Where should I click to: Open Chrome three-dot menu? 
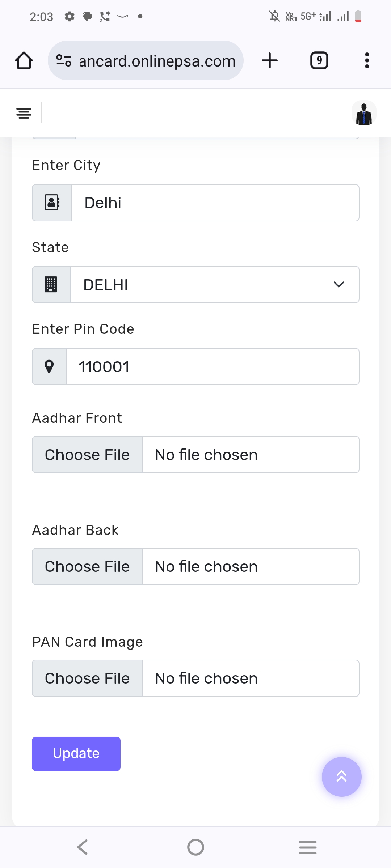[x=367, y=60]
